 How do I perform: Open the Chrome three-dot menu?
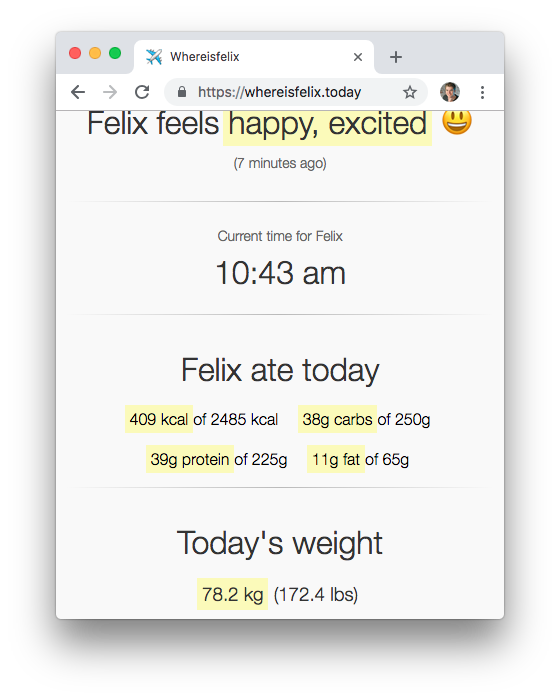click(x=482, y=92)
